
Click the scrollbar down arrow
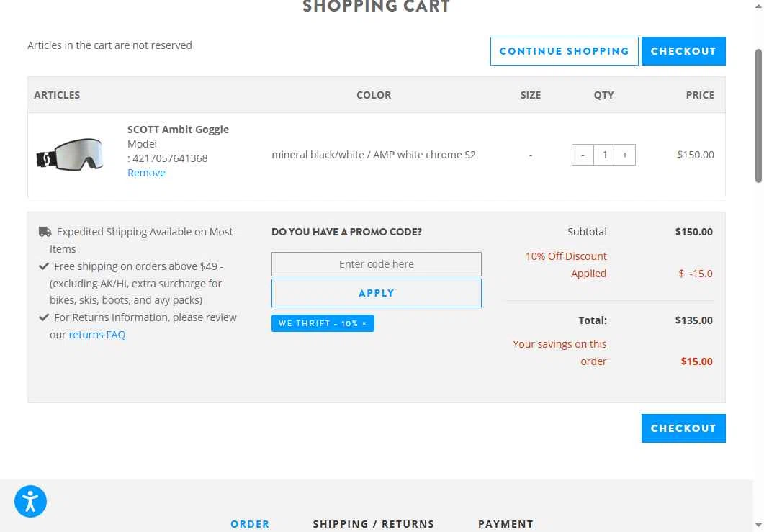(x=758, y=526)
